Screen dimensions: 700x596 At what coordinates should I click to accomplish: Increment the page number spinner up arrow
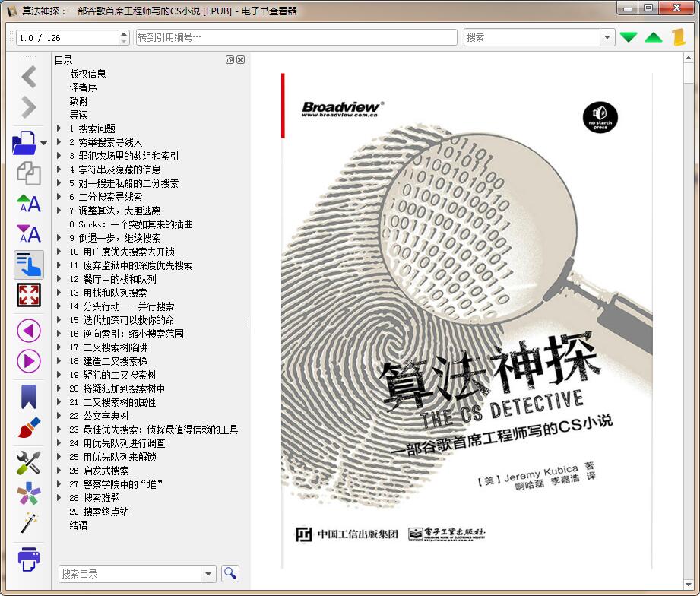click(x=124, y=34)
